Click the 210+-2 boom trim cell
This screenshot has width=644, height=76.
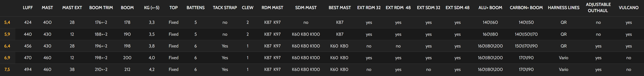click(x=101, y=70)
